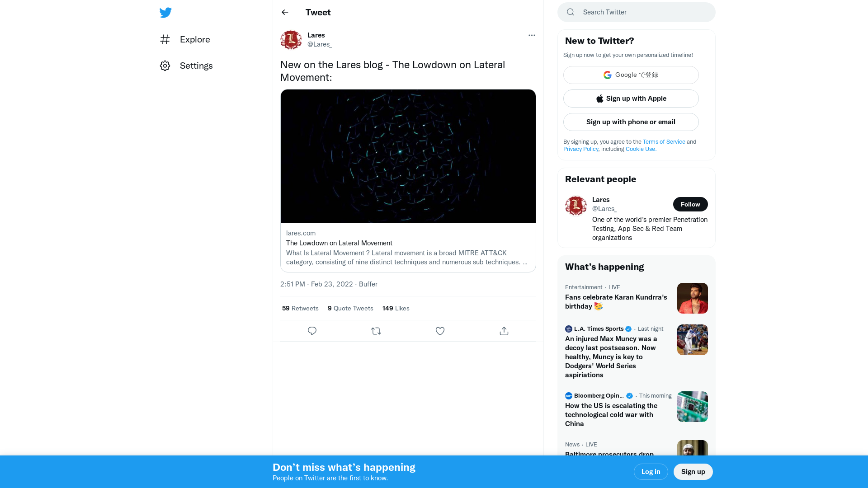Click the baseball story thumbnail
The height and width of the screenshot is (488, 868).
pyautogui.click(x=693, y=340)
